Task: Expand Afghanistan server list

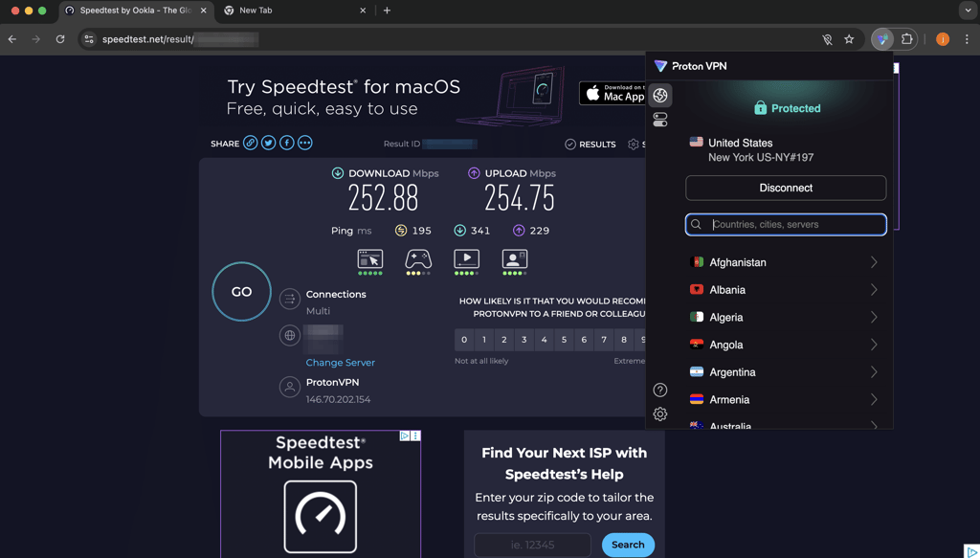Action: click(874, 262)
